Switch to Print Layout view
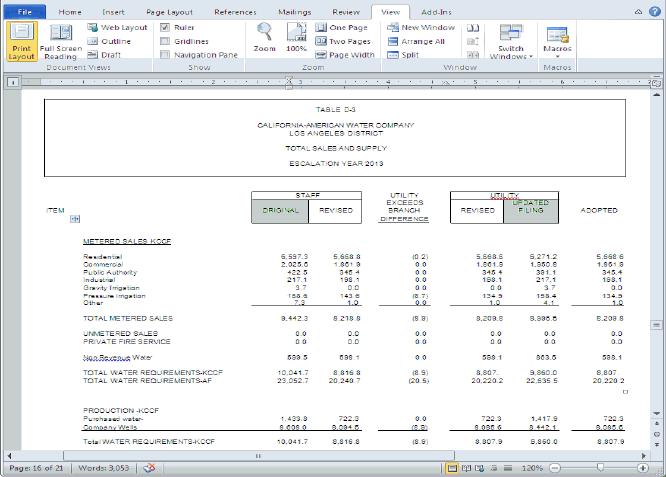 22,41
